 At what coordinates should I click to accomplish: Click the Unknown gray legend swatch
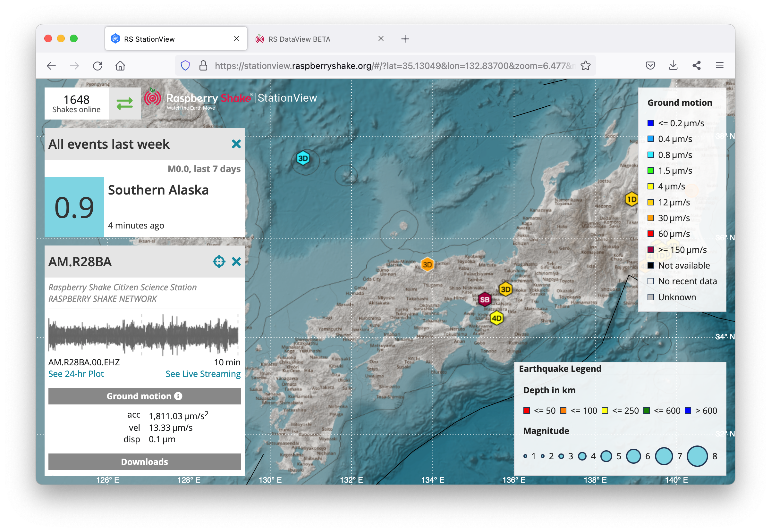tap(650, 297)
